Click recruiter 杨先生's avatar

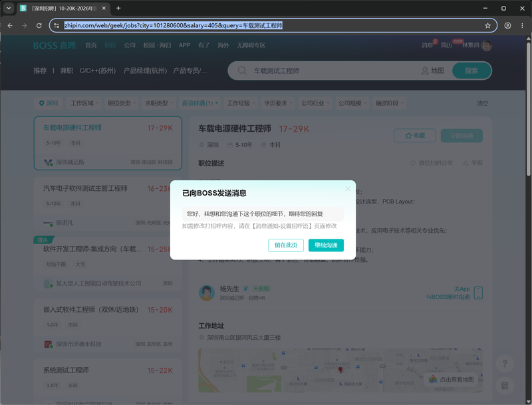point(207,293)
